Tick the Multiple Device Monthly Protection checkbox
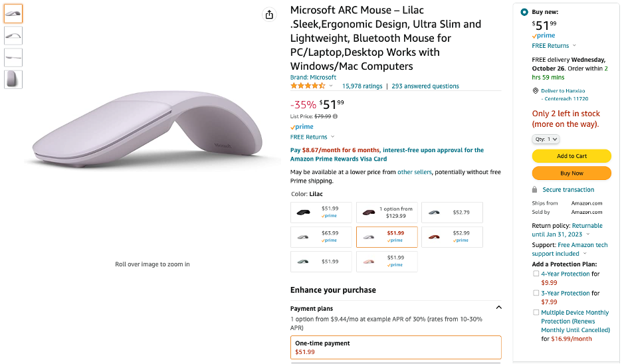 536,312
